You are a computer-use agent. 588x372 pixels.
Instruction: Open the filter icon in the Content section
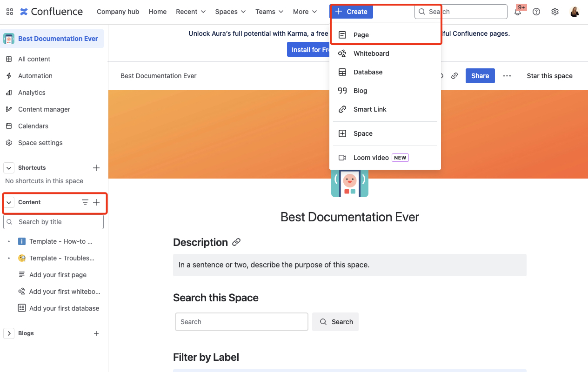85,202
